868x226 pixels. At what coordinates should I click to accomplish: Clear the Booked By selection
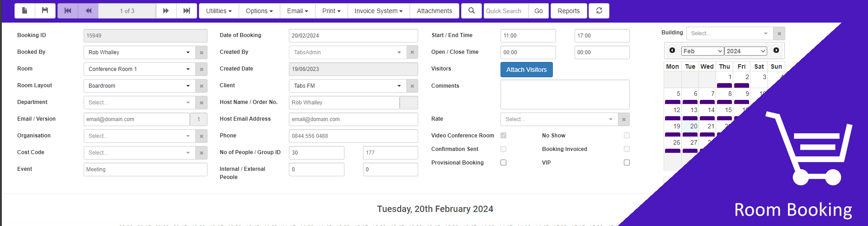[202, 52]
